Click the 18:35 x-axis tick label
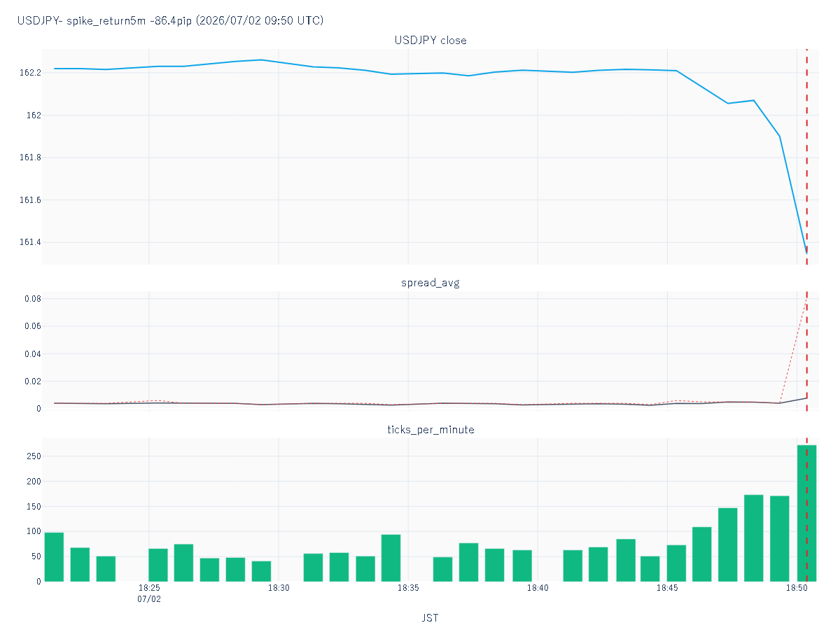 [408, 589]
